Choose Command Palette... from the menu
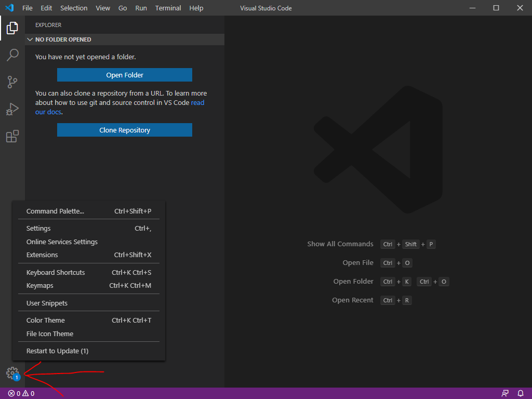Image resolution: width=532 pixels, height=399 pixels. click(x=89, y=211)
